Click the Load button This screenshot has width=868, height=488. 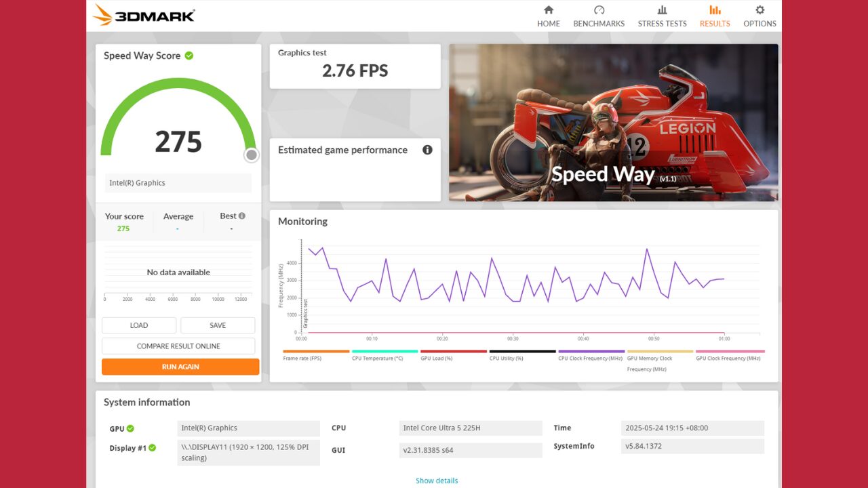click(139, 325)
